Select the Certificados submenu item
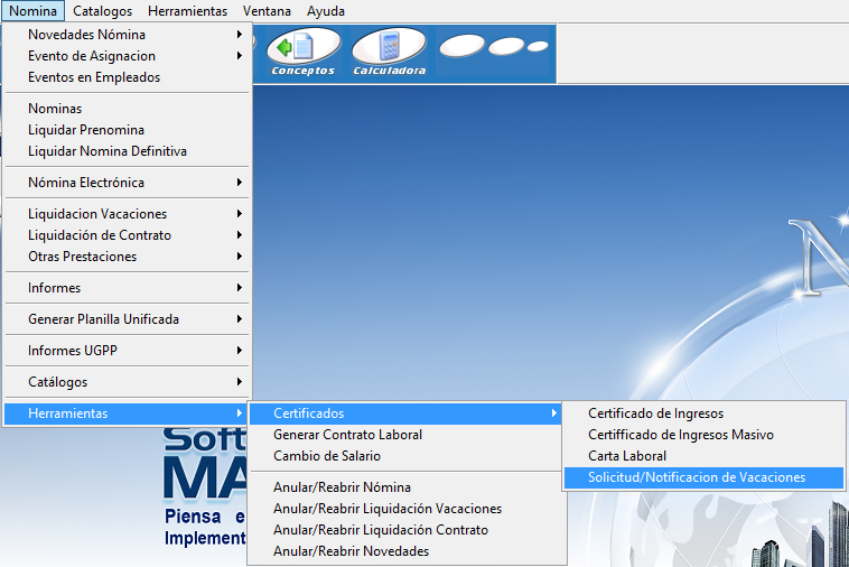 [x=406, y=413]
